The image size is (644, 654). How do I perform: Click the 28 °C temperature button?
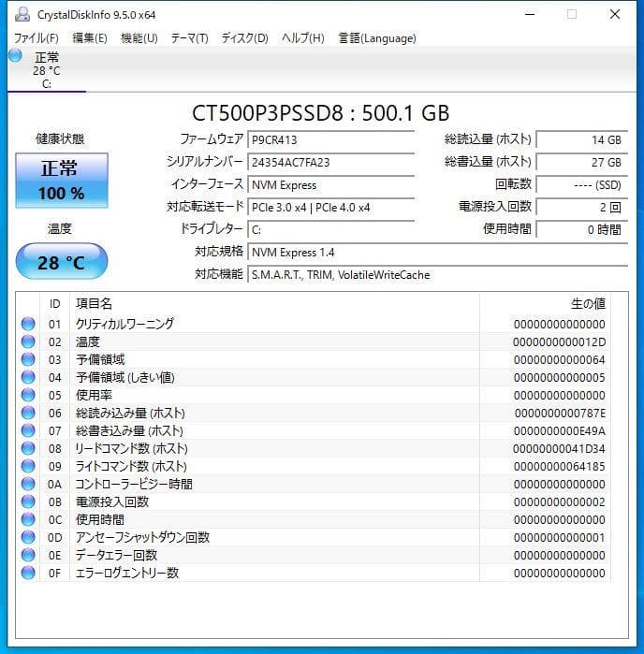point(62,262)
